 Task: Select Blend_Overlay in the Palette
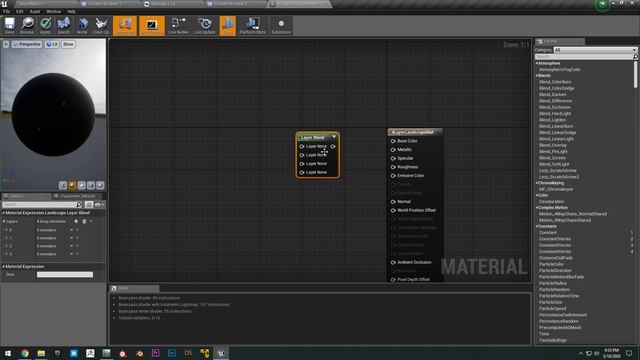(553, 145)
